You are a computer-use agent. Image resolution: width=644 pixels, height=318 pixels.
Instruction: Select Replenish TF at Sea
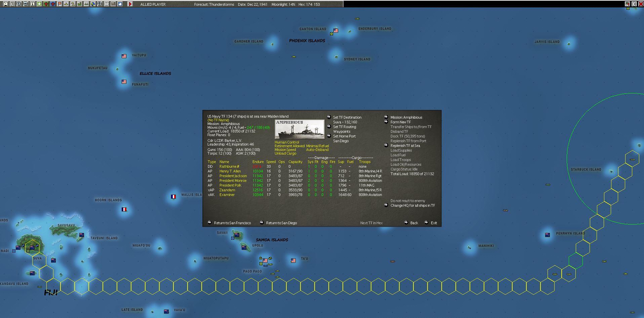point(405,146)
